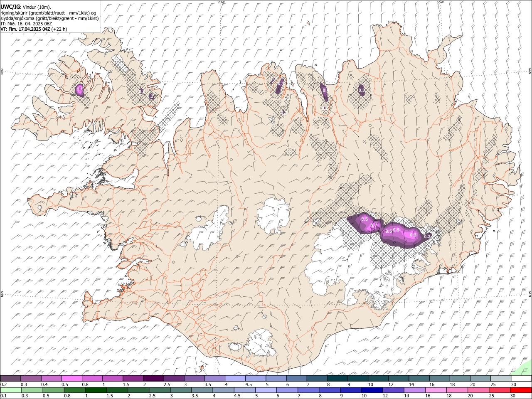Click the white Mýrdalsjökull glacier near the south coast
This screenshot has width=532, height=399.
261,343
